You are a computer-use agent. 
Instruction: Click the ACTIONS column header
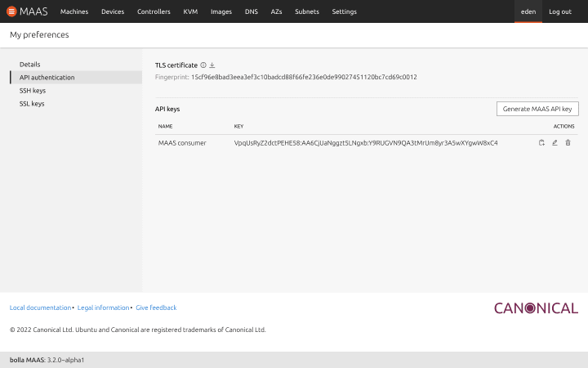pyautogui.click(x=564, y=126)
